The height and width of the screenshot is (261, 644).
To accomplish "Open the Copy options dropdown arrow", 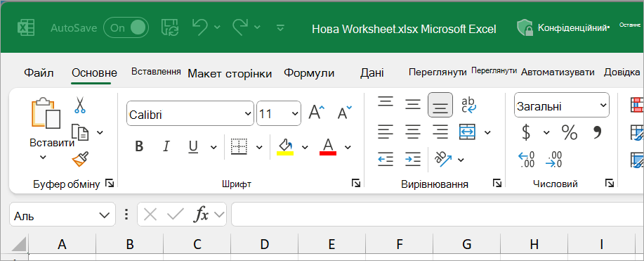I will 100,132.
